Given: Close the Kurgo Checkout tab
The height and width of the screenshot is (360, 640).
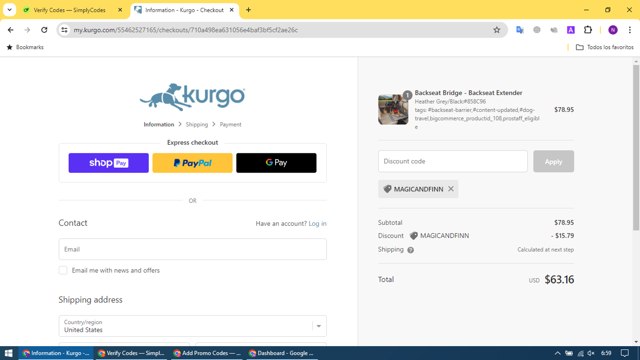Looking at the screenshot, I should pyautogui.click(x=231, y=10).
